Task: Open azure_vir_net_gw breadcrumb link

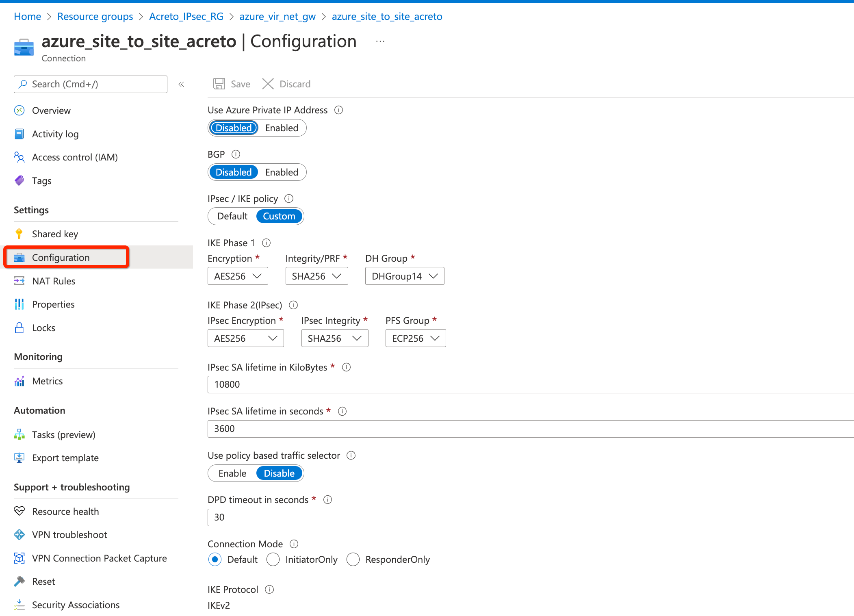Action: click(x=277, y=17)
